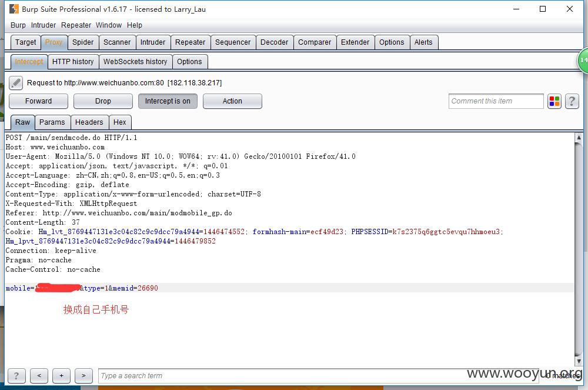Screen dimensions: 588x390
Task: Click the formhash-main cookie value
Action: (326, 232)
